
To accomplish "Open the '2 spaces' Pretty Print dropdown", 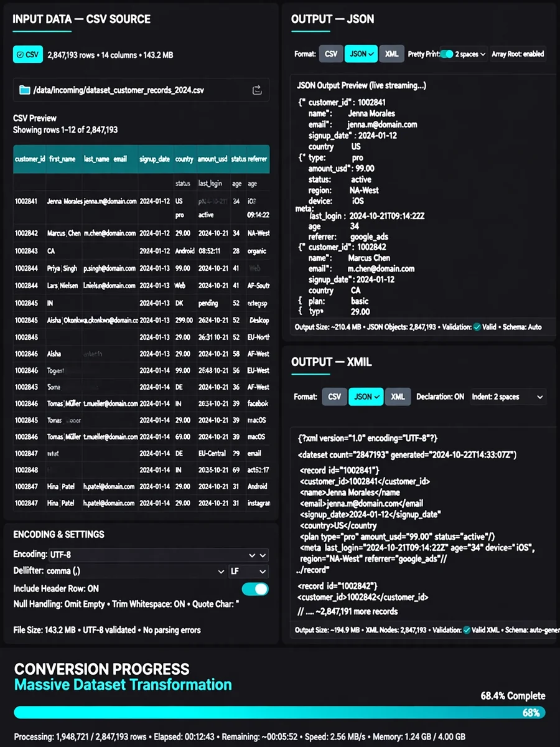I will pos(470,54).
